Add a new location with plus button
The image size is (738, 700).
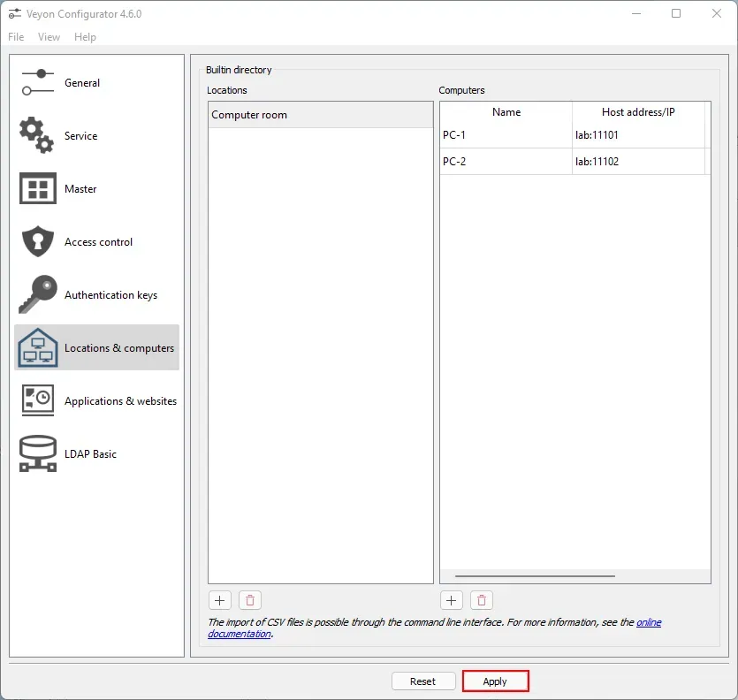pos(220,600)
